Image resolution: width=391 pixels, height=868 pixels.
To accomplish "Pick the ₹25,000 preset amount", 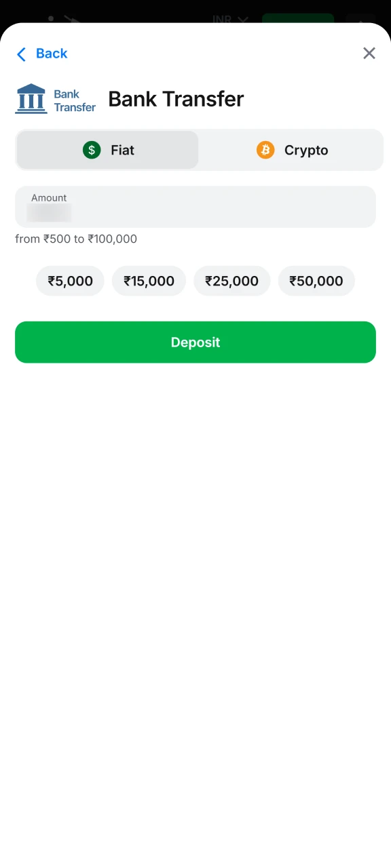I will click(x=231, y=280).
